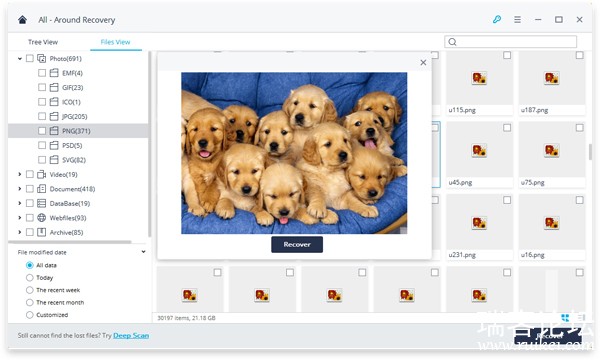This screenshot has height=360, width=600.
Task: Click the JPG file type icon
Action: pyautogui.click(x=54, y=116)
